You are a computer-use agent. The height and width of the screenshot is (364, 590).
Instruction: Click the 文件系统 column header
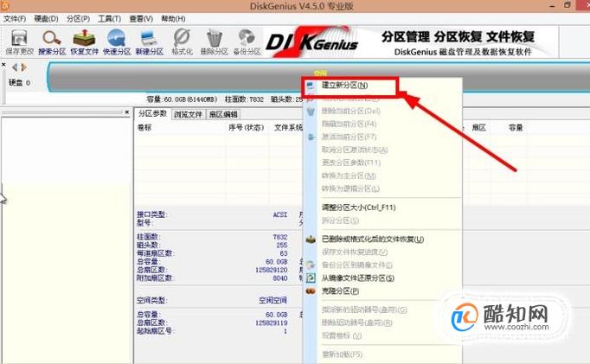point(288,128)
